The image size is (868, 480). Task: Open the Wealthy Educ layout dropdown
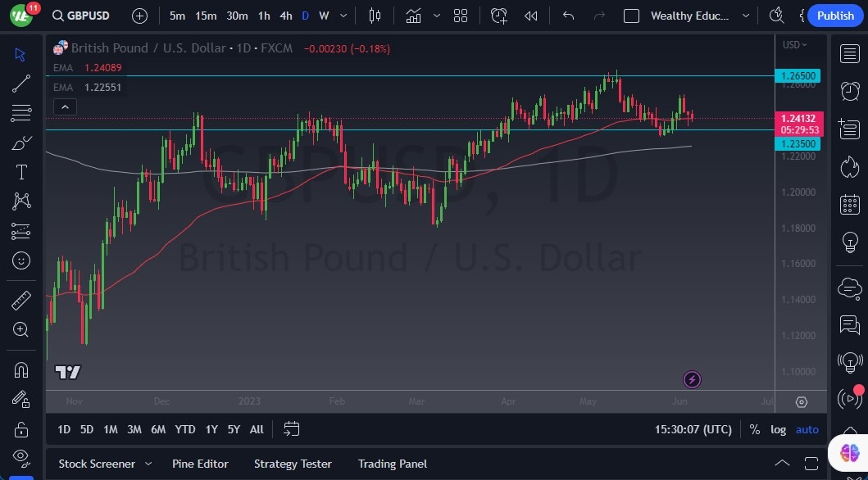pos(745,15)
